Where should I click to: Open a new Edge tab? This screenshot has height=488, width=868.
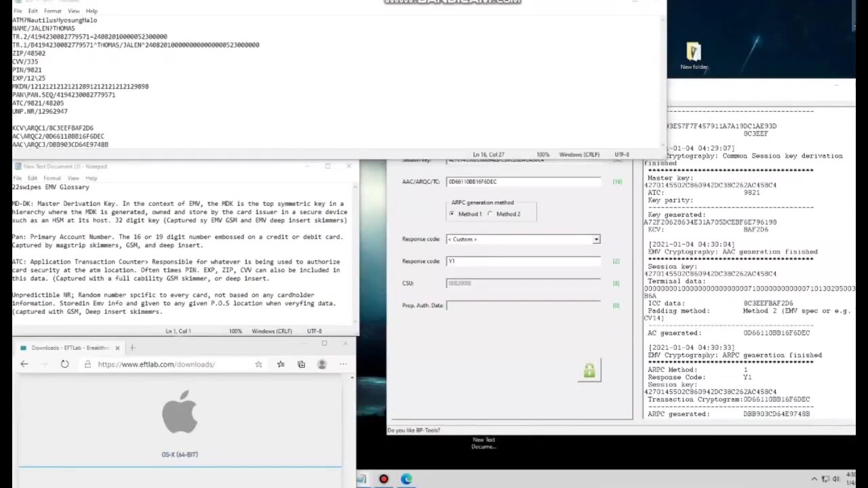tap(132, 348)
